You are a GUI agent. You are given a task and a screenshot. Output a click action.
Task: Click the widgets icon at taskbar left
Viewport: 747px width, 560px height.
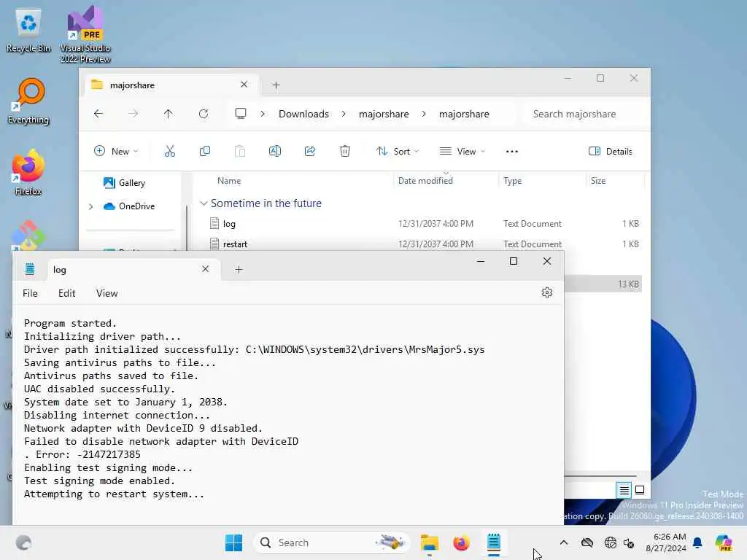coord(23,542)
